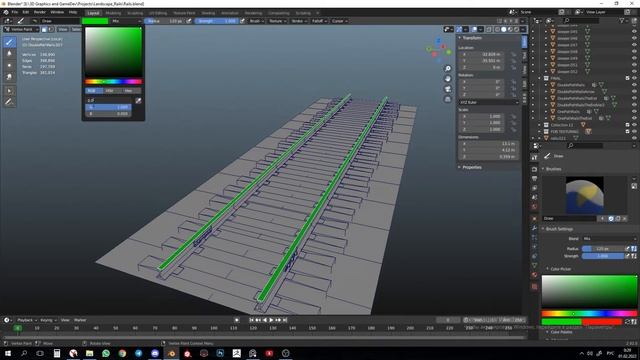Select the Average tool in the toolbar

[x=9, y=65]
